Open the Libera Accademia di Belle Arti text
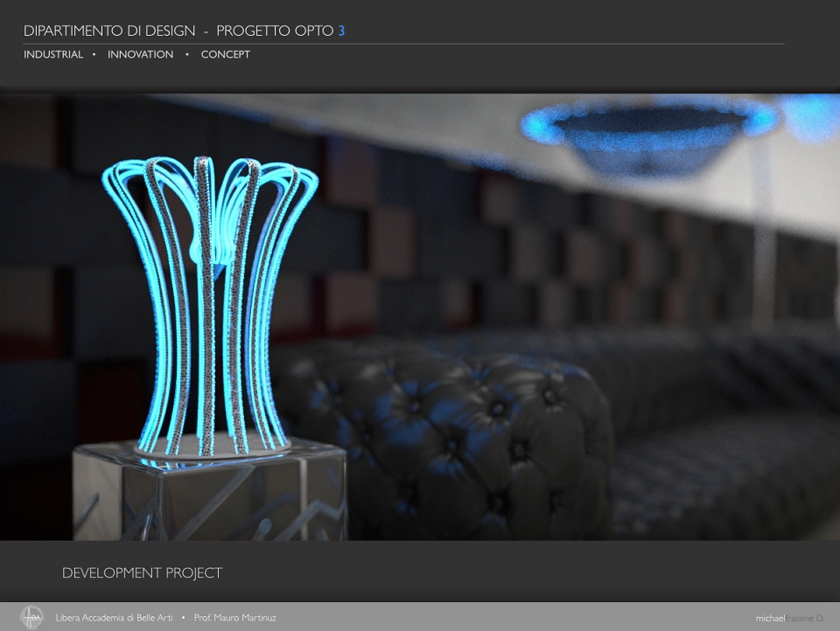Viewport: 840px width, 631px height. (x=114, y=618)
